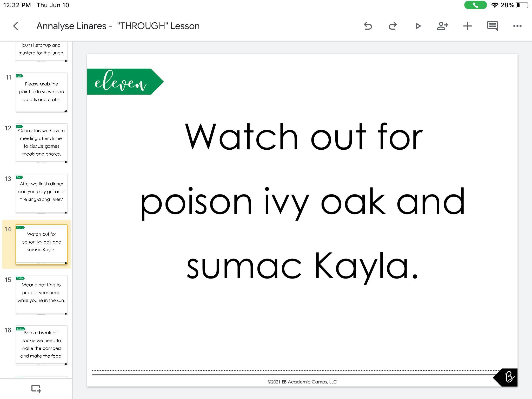This screenshot has width=532, height=399.
Task: Select slide 15 Wear a hat Ling
Action: pos(42,295)
